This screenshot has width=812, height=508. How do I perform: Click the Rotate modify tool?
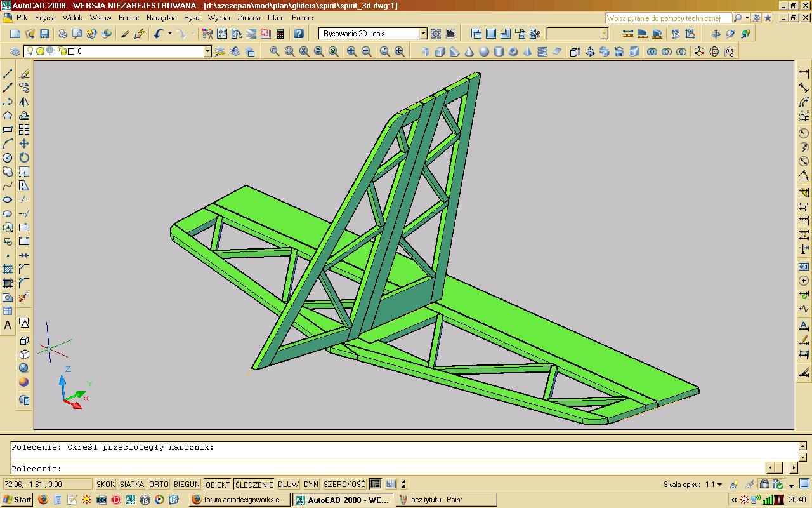(x=24, y=157)
